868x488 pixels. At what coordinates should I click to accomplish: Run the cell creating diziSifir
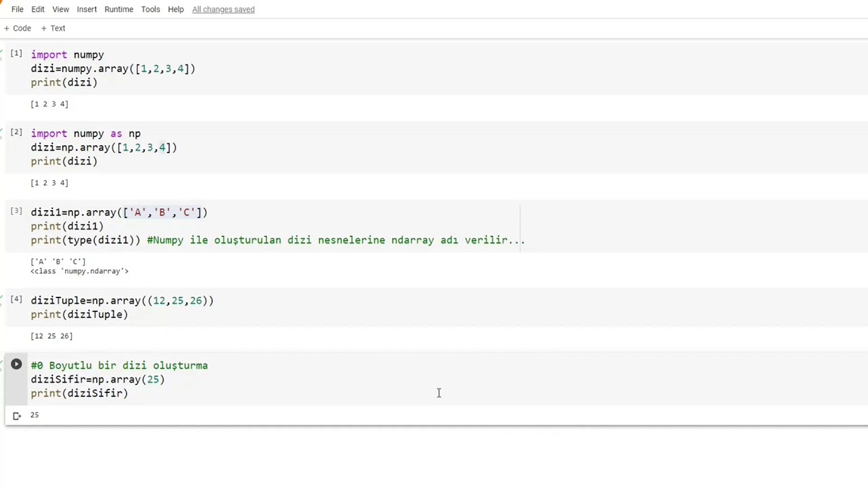(x=16, y=365)
